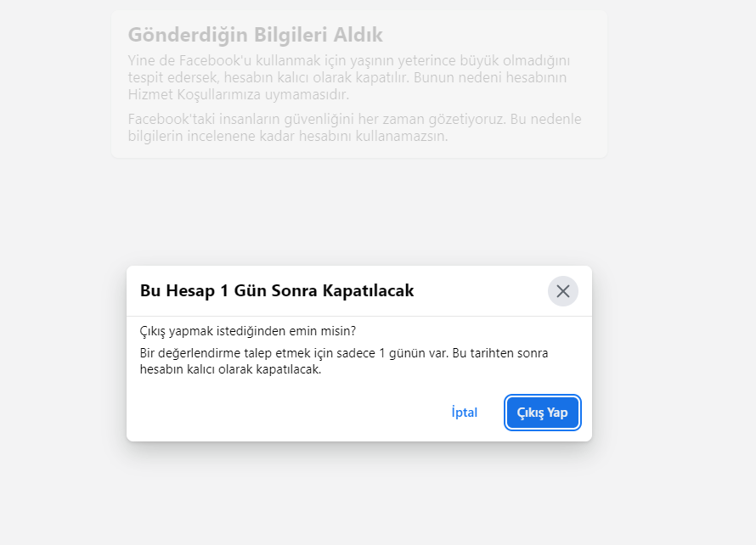Screen dimensions: 756x545
Task: Click the İptal link to cancel logout
Action: click(x=465, y=413)
